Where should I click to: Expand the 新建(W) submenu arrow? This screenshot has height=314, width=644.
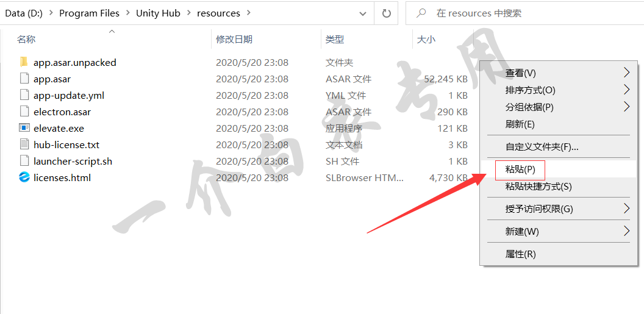tap(626, 231)
